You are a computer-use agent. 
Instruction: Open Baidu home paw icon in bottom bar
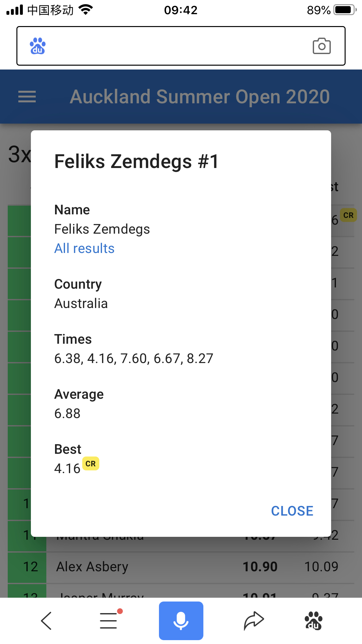click(x=313, y=621)
